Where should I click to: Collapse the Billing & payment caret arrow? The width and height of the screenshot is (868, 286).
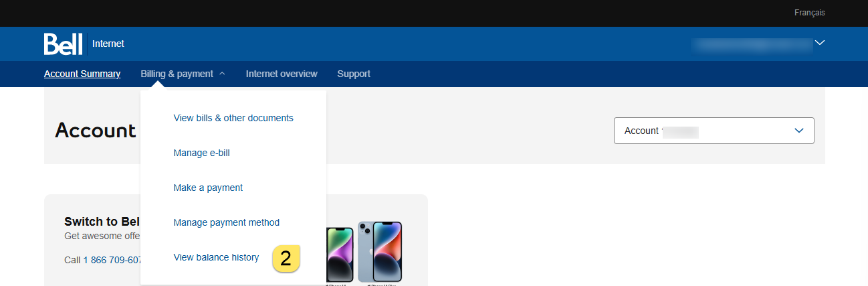(222, 74)
